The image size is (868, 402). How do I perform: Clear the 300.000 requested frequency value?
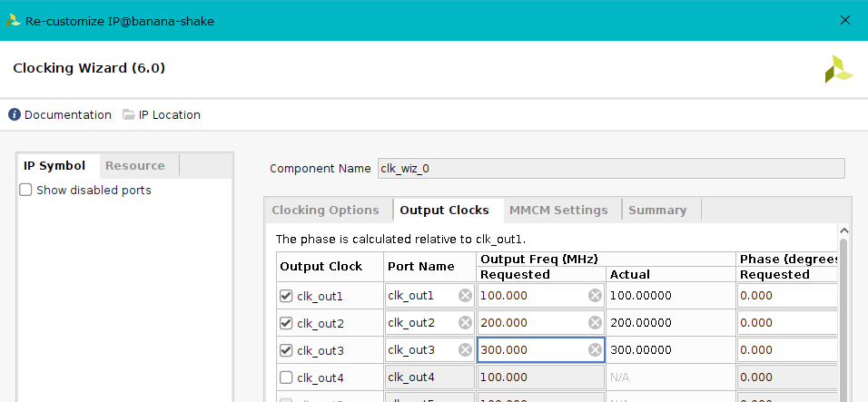pyautogui.click(x=595, y=350)
